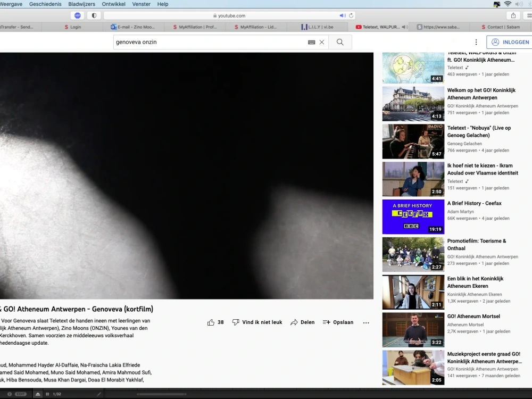This screenshot has width=532, height=399.
Task: Switch to the Contact | Sabam tab
Action: click(501, 27)
